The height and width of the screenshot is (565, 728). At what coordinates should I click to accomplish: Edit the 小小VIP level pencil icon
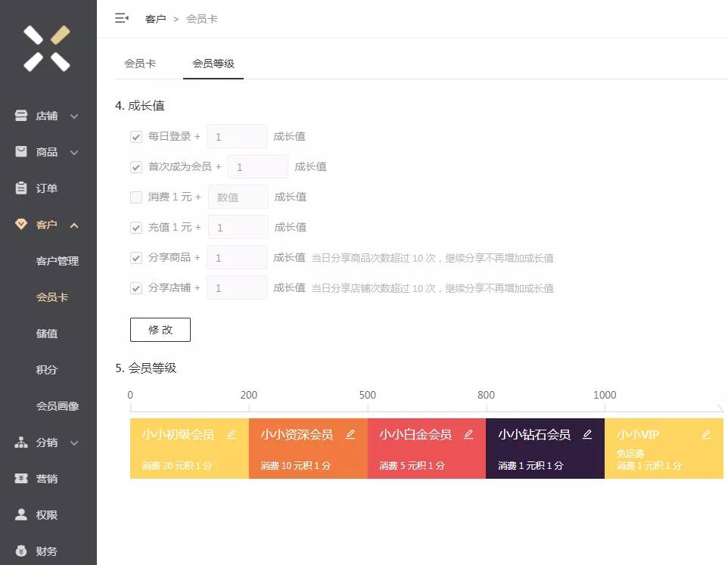coord(706,434)
